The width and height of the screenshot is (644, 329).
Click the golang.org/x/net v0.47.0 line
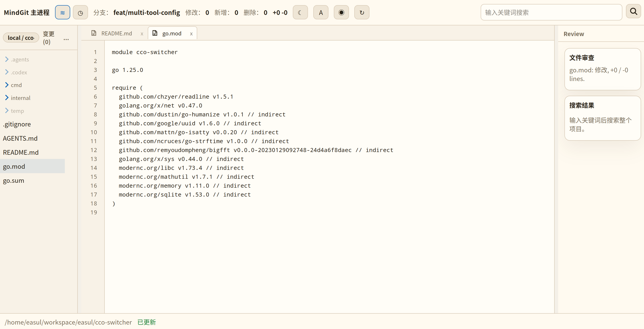[160, 106]
